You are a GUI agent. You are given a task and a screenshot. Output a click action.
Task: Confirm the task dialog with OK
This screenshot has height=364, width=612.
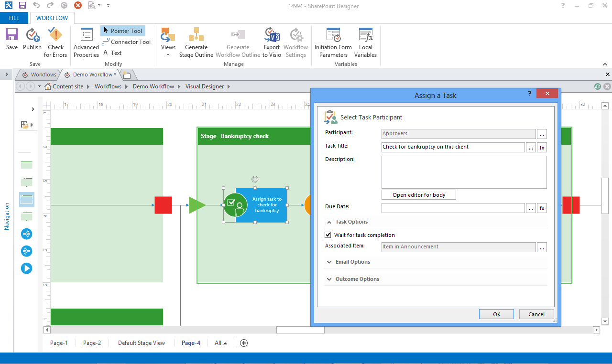[496, 314]
